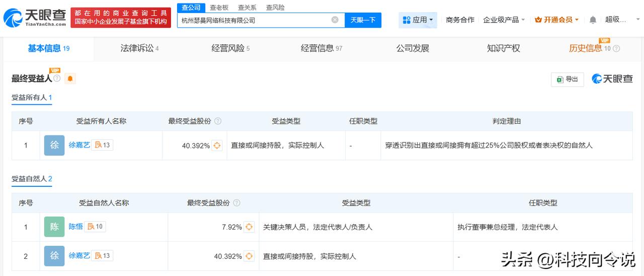This screenshot has height=276, width=644.
Task: Click the alert bell icon beside 最终受益人
Action: tap(70, 79)
